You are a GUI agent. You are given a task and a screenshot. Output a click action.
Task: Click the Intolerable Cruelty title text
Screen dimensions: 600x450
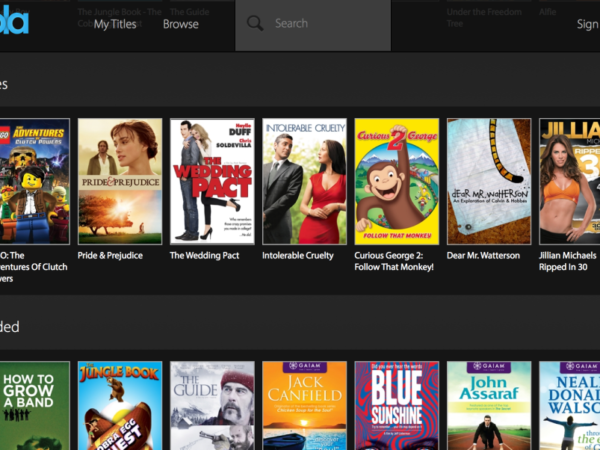pyautogui.click(x=298, y=256)
